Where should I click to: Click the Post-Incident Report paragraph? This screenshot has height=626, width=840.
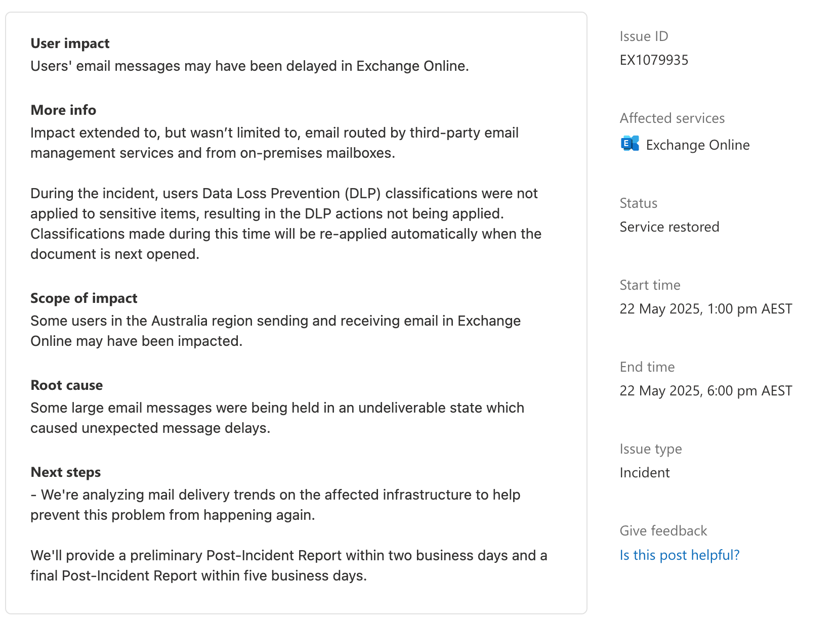point(289,565)
